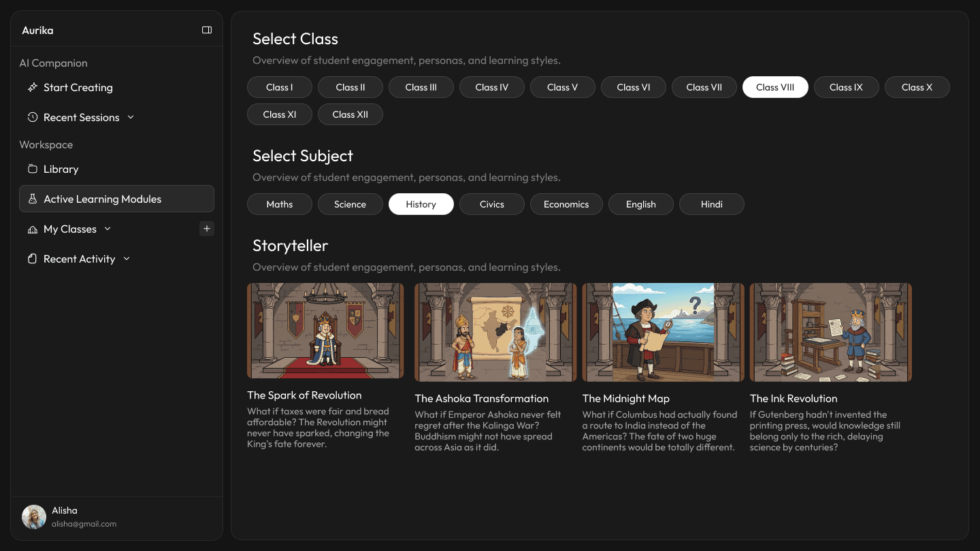The image size is (980, 551).
Task: Click the school building icon beside My Classes
Action: [x=32, y=229]
